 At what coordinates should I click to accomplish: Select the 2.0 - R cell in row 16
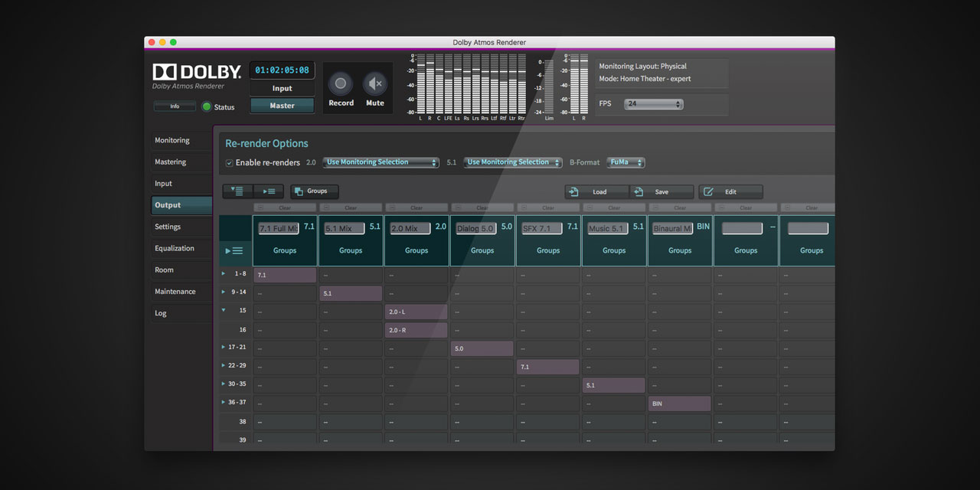click(x=416, y=330)
